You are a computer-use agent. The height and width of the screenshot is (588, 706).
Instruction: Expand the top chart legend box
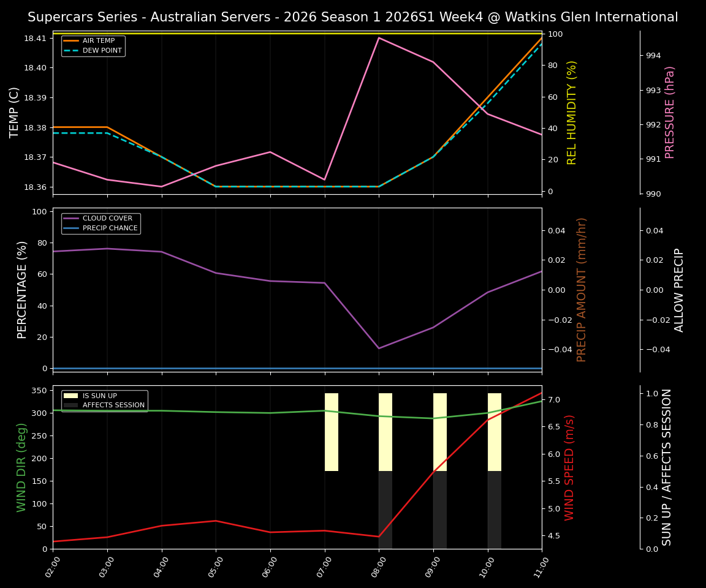[x=92, y=45]
